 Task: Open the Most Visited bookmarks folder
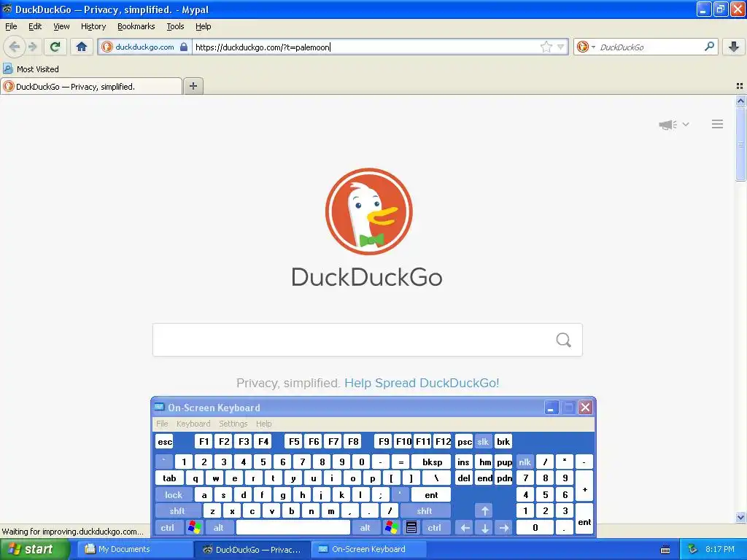click(31, 69)
